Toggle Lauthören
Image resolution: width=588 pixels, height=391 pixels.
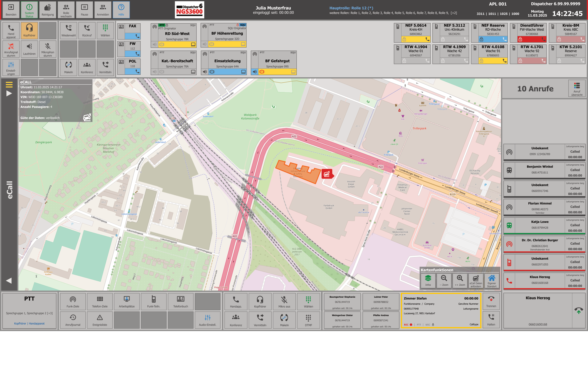click(29, 49)
